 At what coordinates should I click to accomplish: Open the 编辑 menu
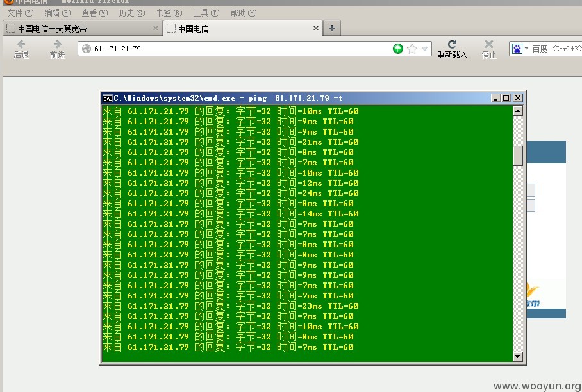tap(58, 13)
